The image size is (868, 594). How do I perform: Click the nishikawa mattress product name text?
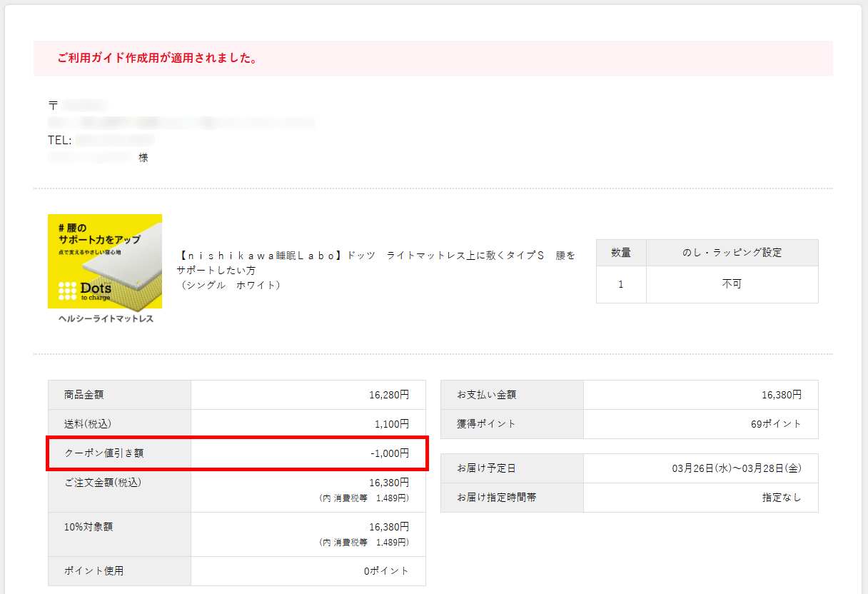tap(375, 263)
